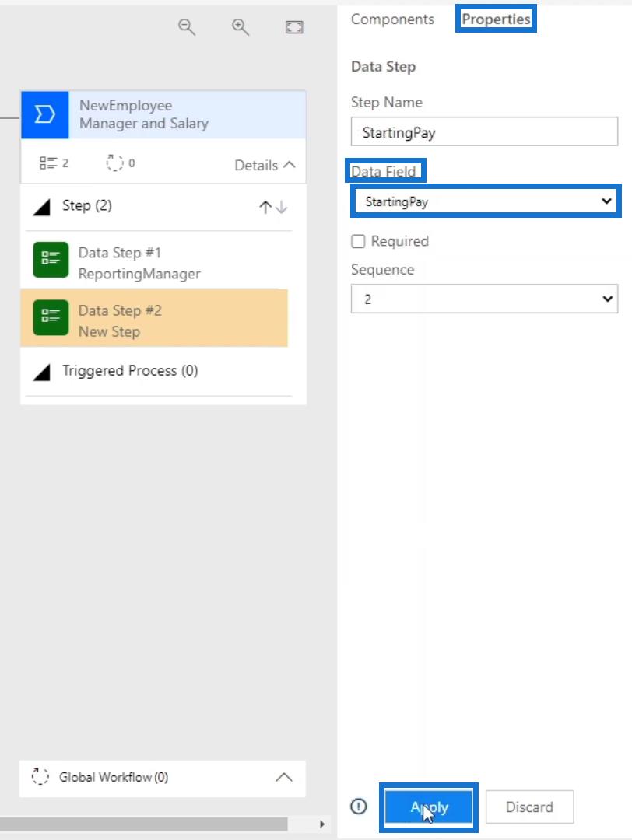Select Data Step #2 New Step row
This screenshot has width=632, height=840.
[x=154, y=318]
